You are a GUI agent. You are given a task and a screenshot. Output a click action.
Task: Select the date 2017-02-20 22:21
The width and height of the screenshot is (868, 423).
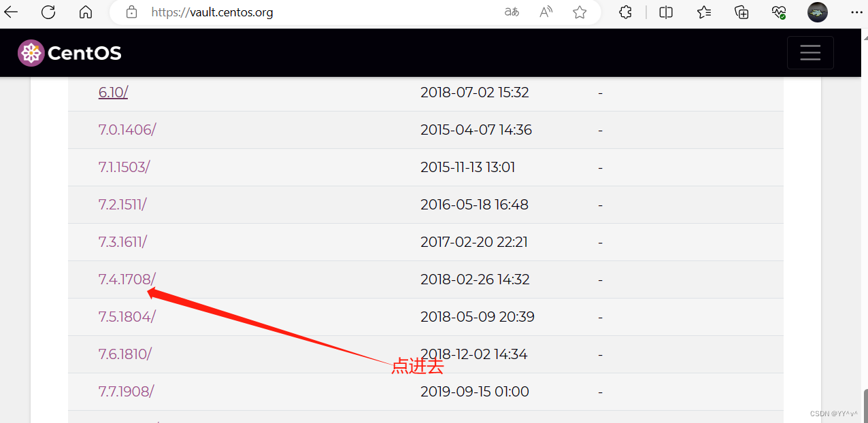[474, 242]
